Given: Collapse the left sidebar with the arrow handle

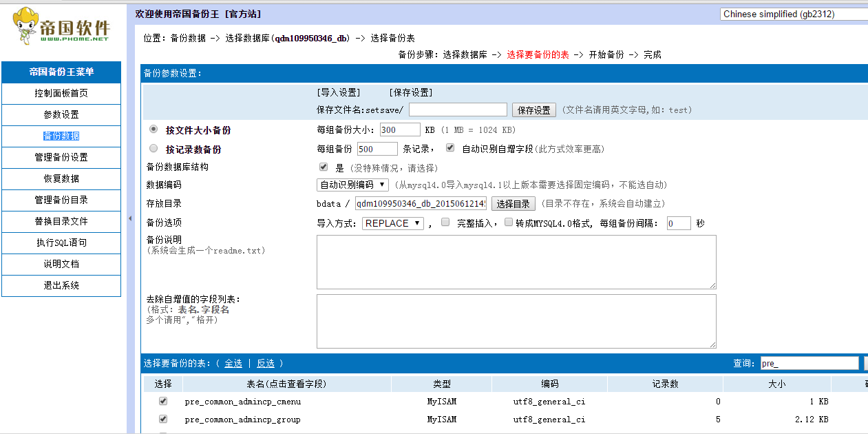Looking at the screenshot, I should pos(131,218).
